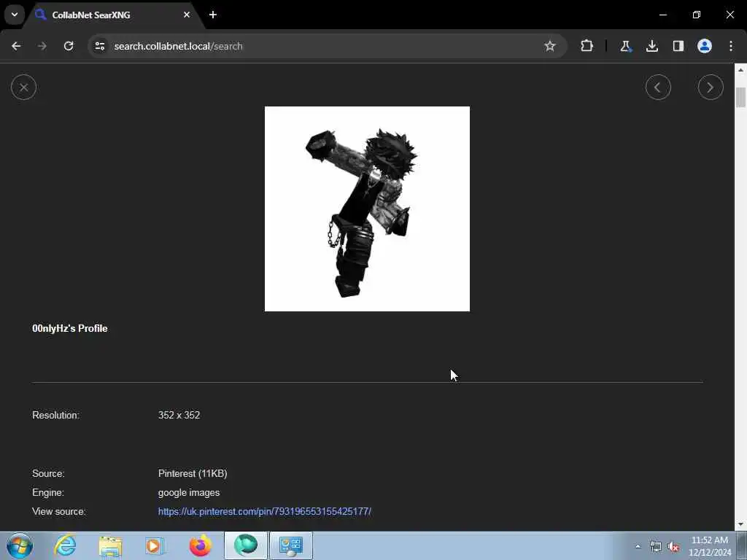The height and width of the screenshot is (560, 747).
Task: Switch to the green browser taskbar app
Action: pos(246,545)
